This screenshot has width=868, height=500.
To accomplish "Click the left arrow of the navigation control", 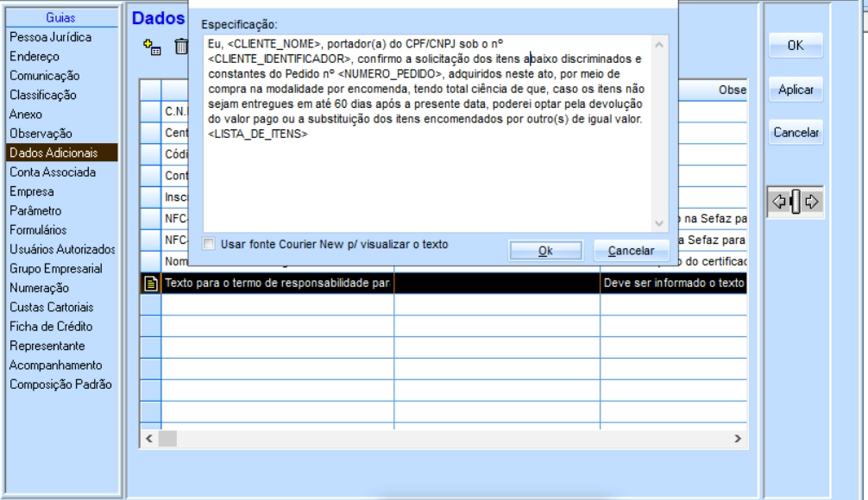I will [779, 203].
